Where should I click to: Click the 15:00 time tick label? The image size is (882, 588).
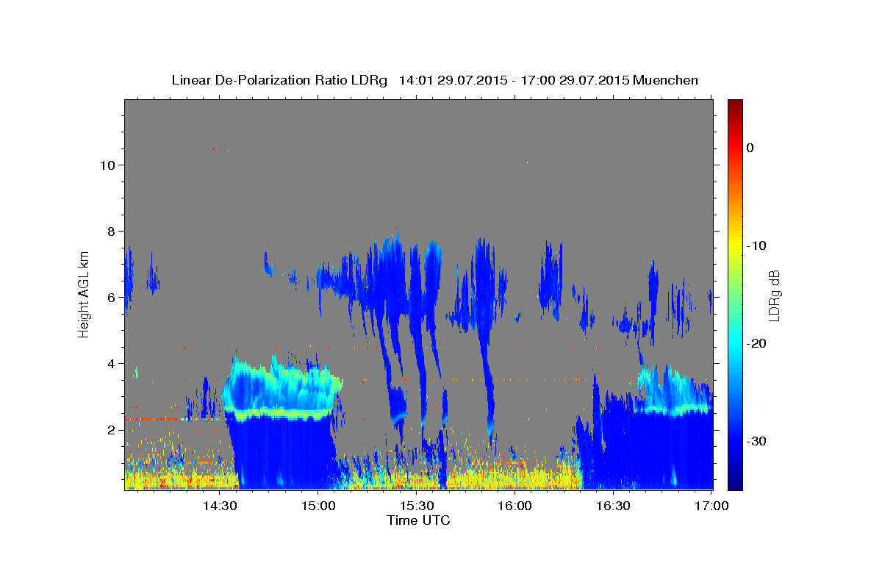click(318, 506)
